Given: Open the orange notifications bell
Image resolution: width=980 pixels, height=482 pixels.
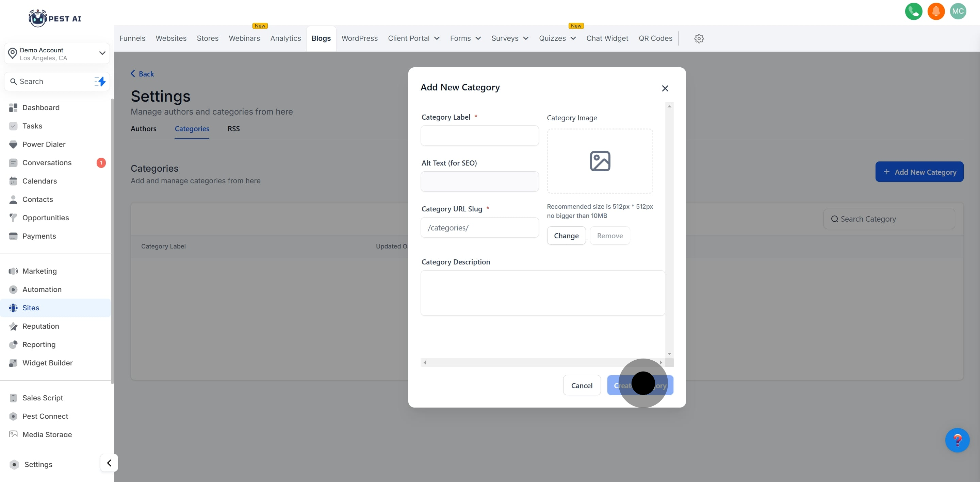Looking at the screenshot, I should coord(935,12).
